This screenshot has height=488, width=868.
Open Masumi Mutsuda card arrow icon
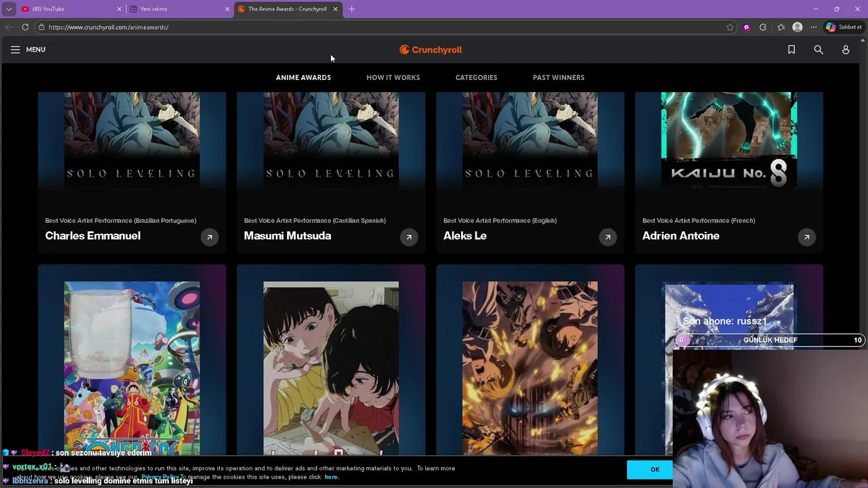click(409, 237)
